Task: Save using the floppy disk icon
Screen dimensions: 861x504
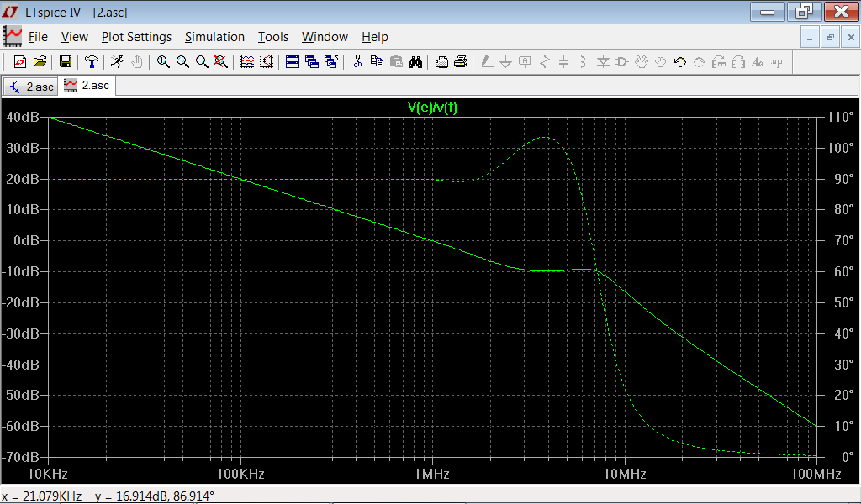Action: click(x=66, y=62)
